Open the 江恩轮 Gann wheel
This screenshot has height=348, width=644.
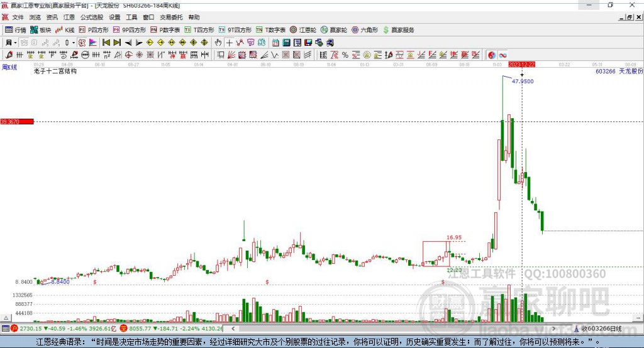pyautogui.click(x=303, y=30)
